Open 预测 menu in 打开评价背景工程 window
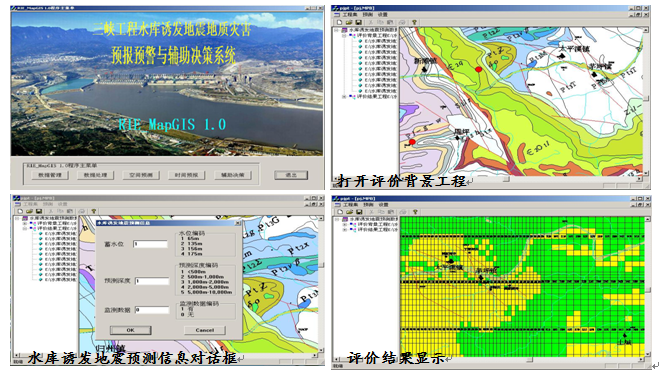 pos(368,14)
